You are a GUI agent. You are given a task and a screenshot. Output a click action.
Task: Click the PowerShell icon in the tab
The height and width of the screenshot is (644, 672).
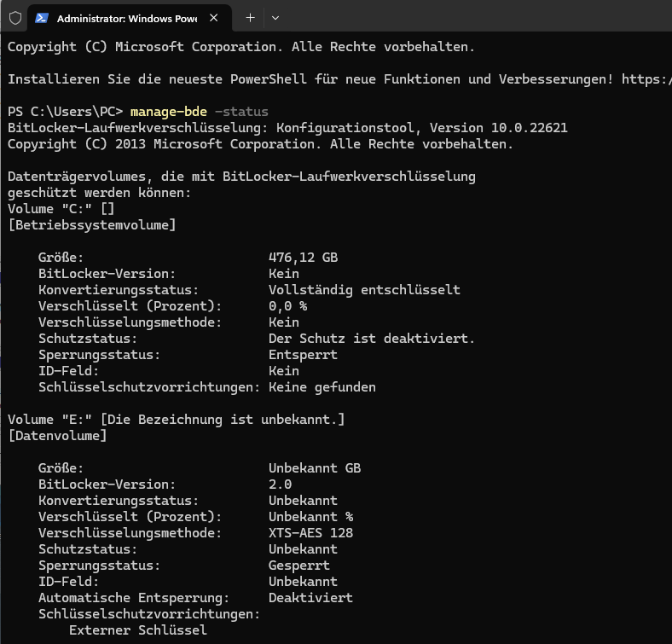click(42, 18)
